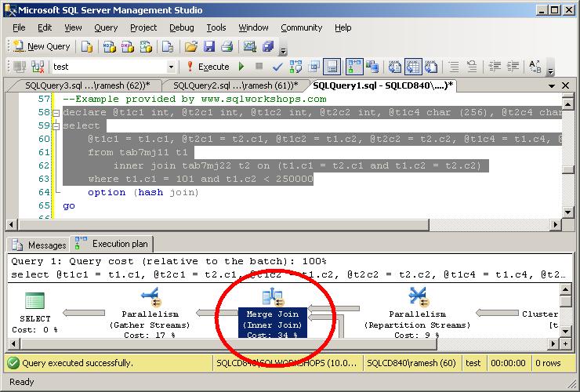The width and height of the screenshot is (580, 392).
Task: Start an Analysis Services DMX Query
Action: tap(128, 46)
